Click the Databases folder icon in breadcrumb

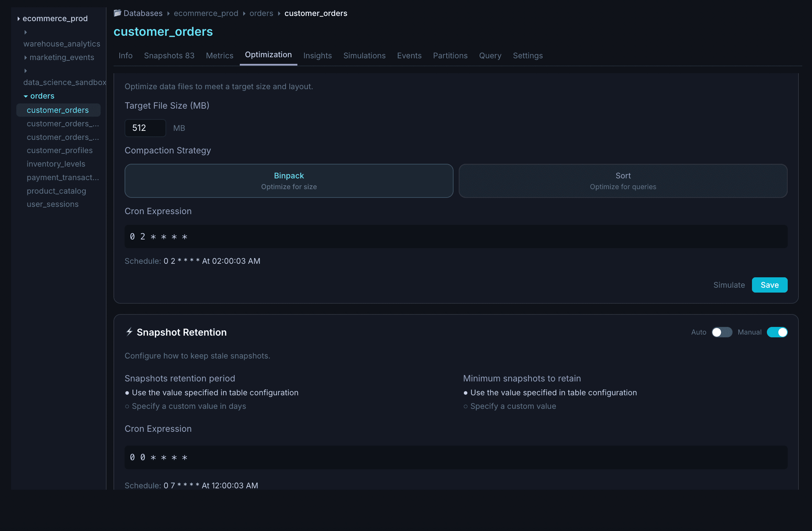click(117, 13)
